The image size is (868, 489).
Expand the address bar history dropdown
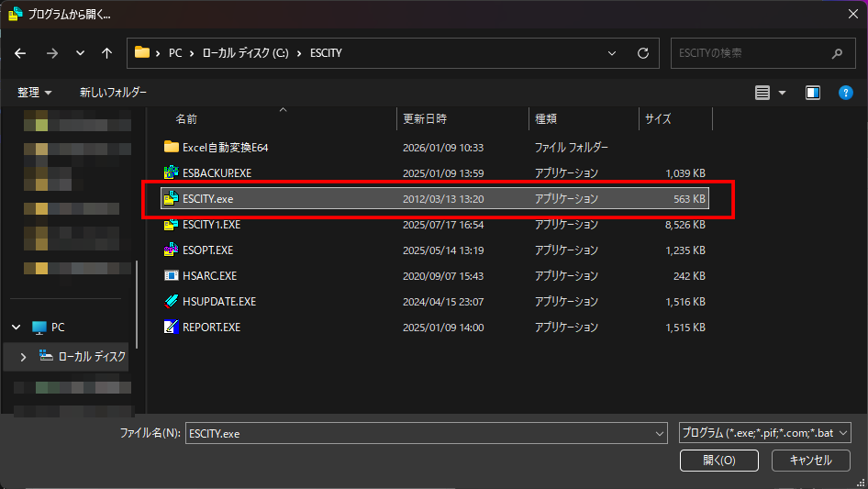[612, 53]
